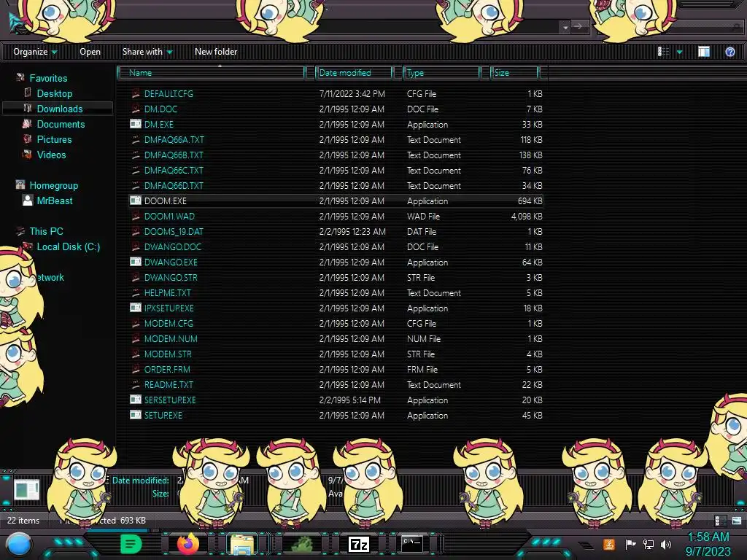Click the SETUP.EXE application icon
Screen dimensions: 747x560
click(135, 415)
